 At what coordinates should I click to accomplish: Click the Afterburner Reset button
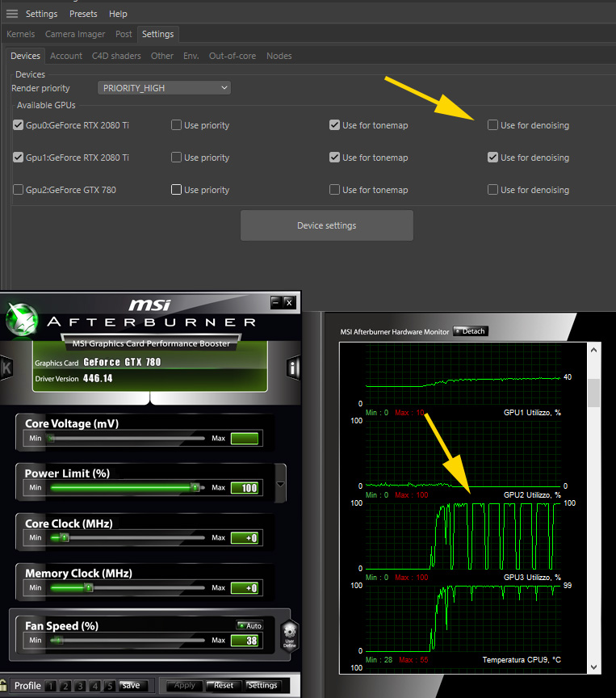point(224,686)
